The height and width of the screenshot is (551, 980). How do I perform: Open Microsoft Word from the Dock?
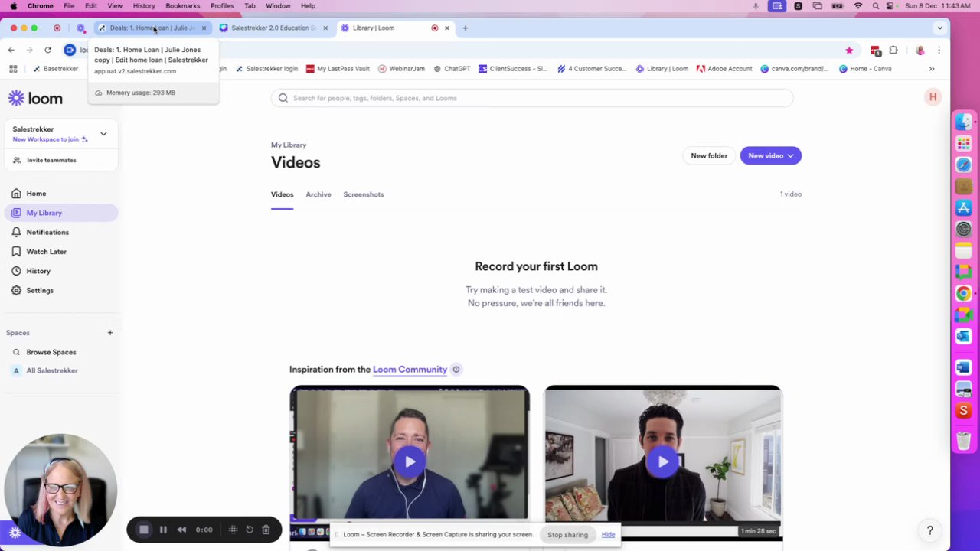[964, 368]
